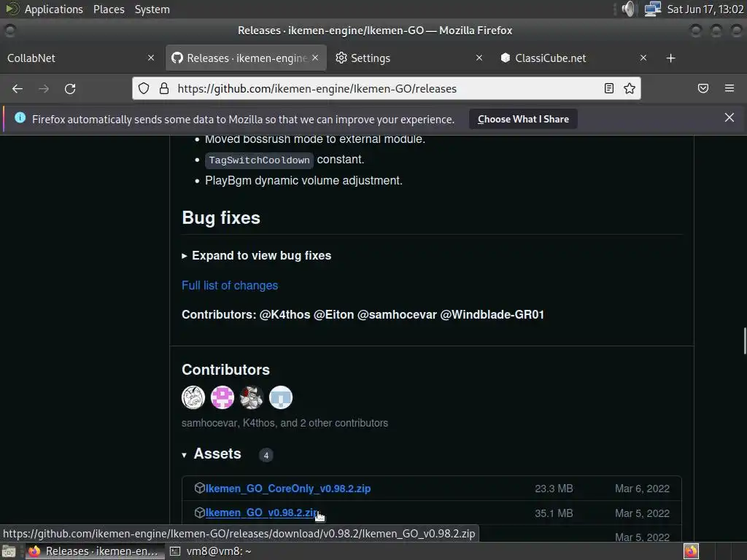
Task: Dismiss the Firefox data notification bar
Action: tap(729, 117)
